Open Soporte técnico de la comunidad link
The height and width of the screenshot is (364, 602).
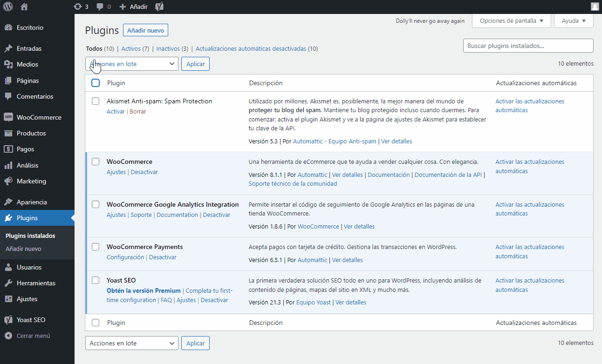coord(293,183)
